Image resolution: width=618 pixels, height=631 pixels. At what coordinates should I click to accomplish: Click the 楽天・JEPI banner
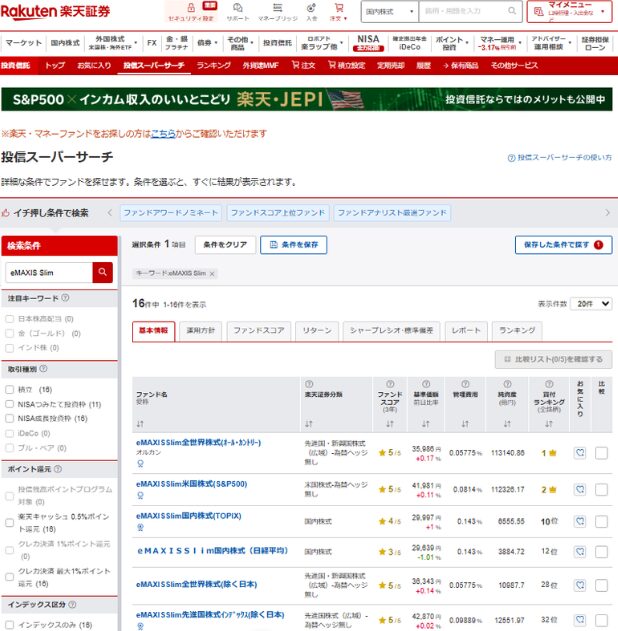pos(307,99)
